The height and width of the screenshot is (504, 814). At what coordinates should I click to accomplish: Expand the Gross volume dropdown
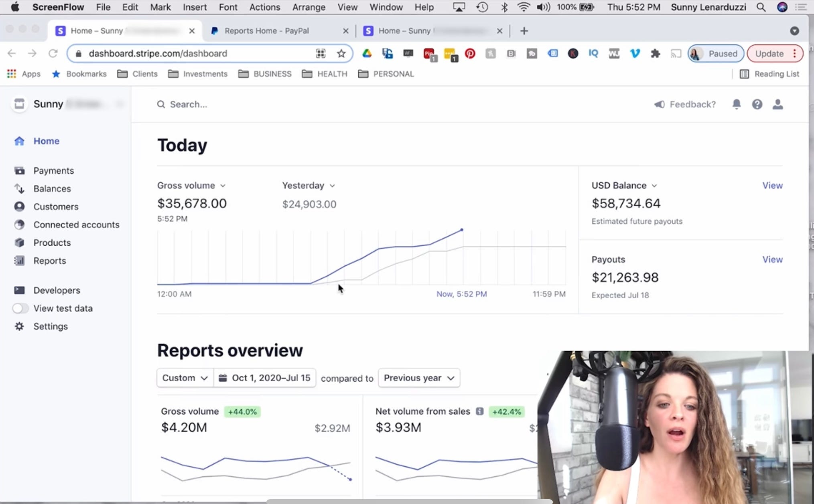coord(192,185)
